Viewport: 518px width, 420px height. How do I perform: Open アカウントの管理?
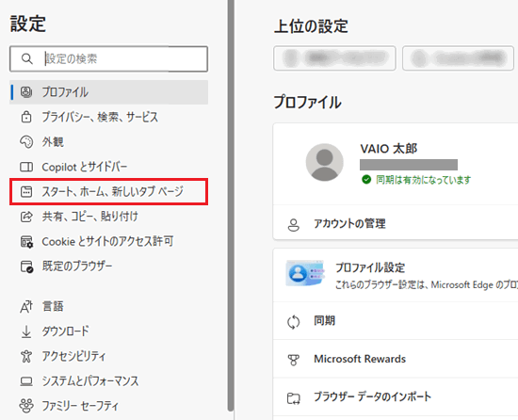pos(396,224)
